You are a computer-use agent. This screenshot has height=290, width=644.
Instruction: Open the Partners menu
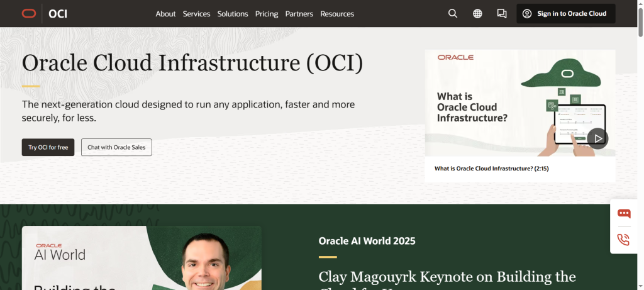pyautogui.click(x=299, y=14)
